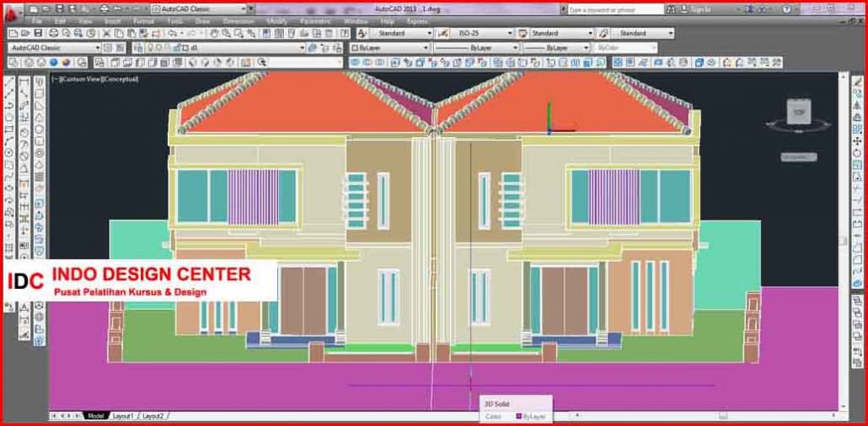Screen dimensions: 868x426
Task: Expand the layer list dropdown
Action: tap(303, 48)
